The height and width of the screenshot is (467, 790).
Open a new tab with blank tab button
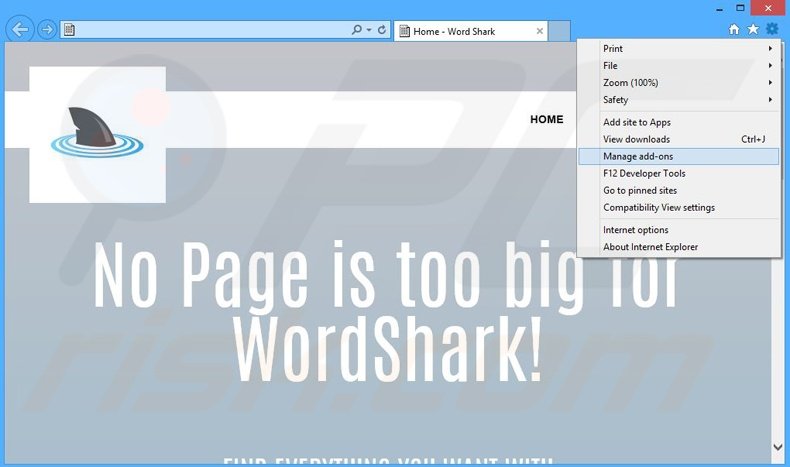pos(559,31)
